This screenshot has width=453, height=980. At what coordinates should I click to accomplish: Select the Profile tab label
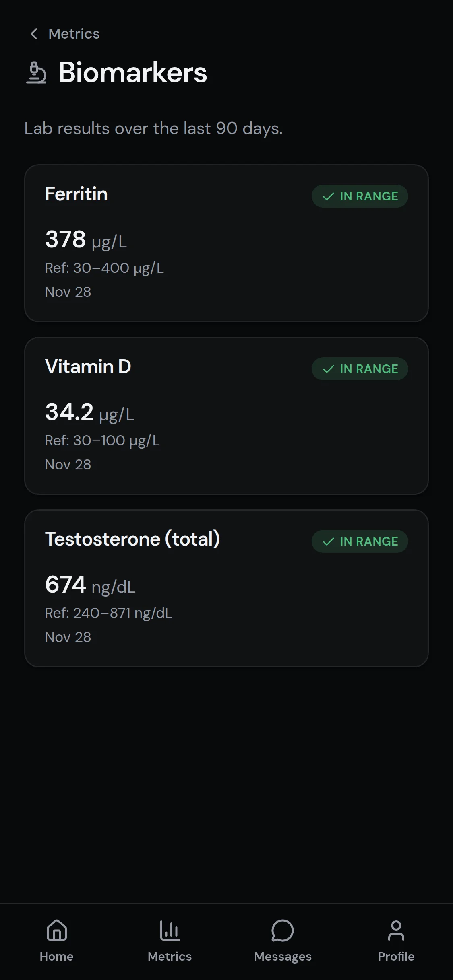click(x=396, y=957)
